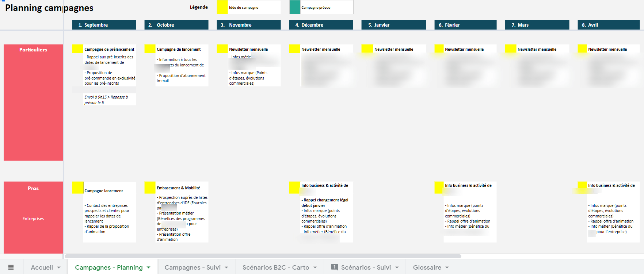Select Pros Campagne lancement cell title

pos(104,191)
